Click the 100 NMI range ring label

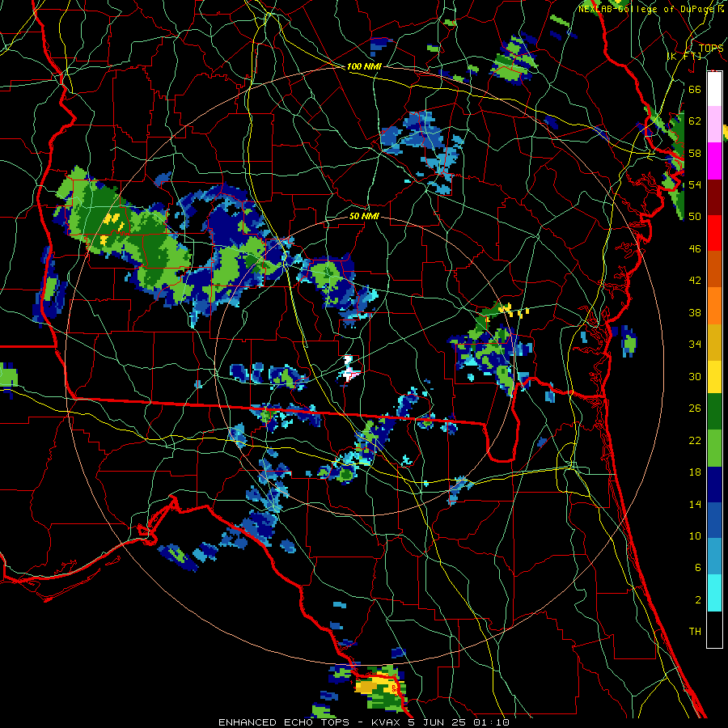click(363, 67)
